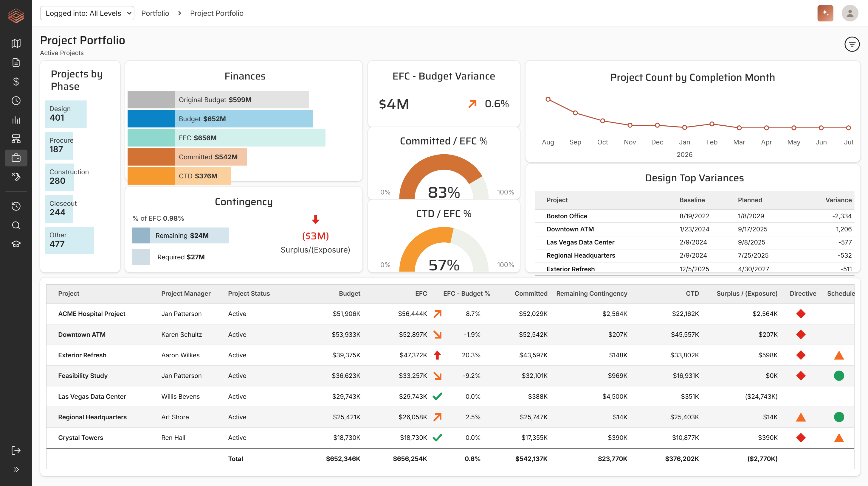Click the Aug data point on chart
This screenshot has width=868, height=486.
548,99
